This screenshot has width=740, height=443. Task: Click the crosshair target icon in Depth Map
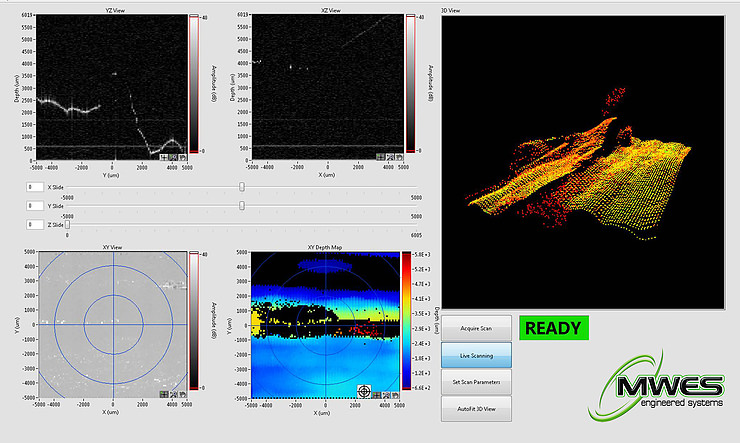click(364, 392)
